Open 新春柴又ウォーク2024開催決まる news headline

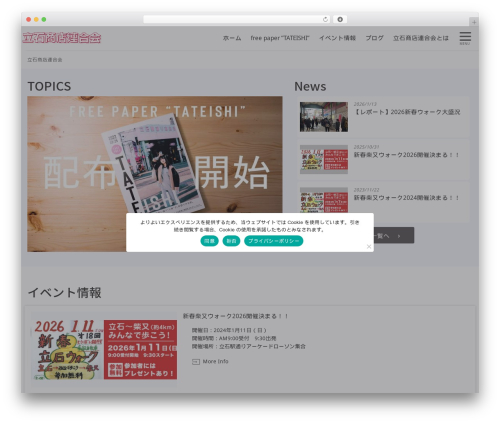pos(406,198)
